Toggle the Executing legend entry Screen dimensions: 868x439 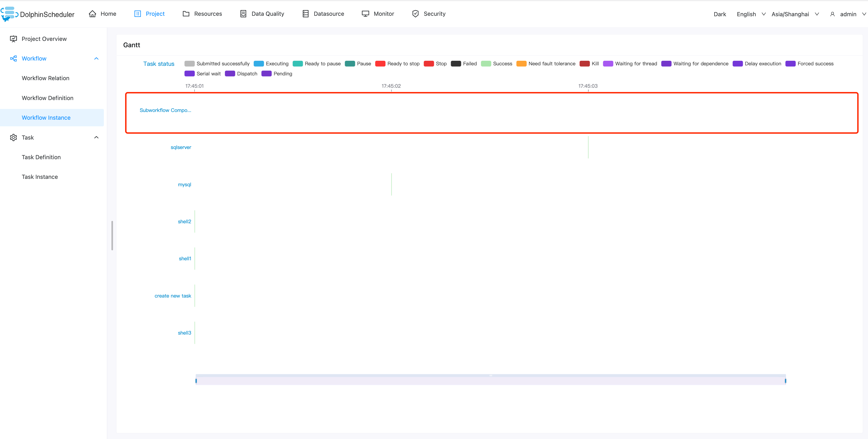click(271, 64)
